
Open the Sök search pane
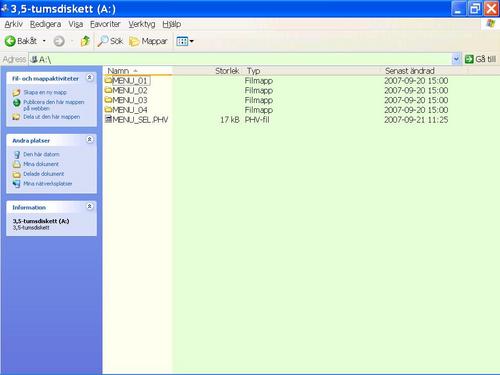[x=110, y=41]
